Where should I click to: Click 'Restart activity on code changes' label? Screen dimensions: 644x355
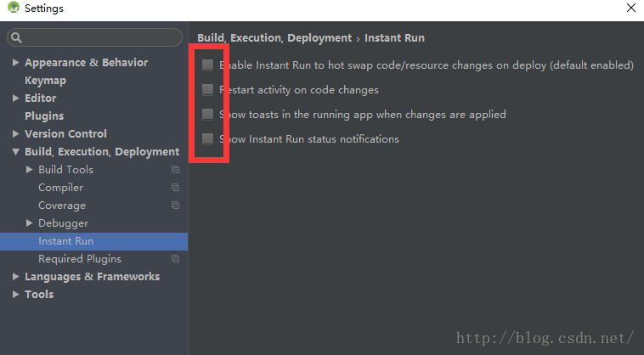[x=299, y=90]
